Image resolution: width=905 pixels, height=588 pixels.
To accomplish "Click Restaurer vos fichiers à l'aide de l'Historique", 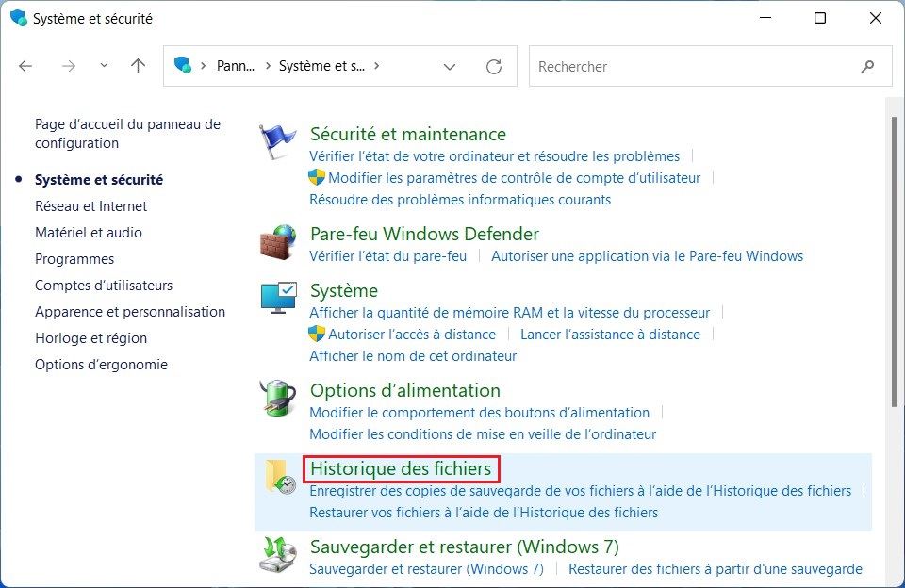I will tap(484, 513).
